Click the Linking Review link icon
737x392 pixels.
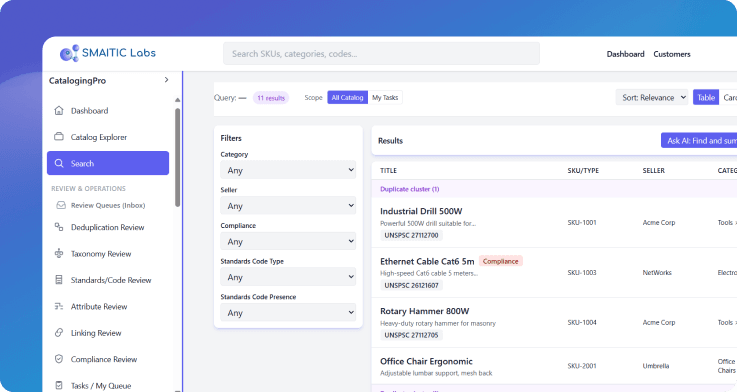coord(59,332)
